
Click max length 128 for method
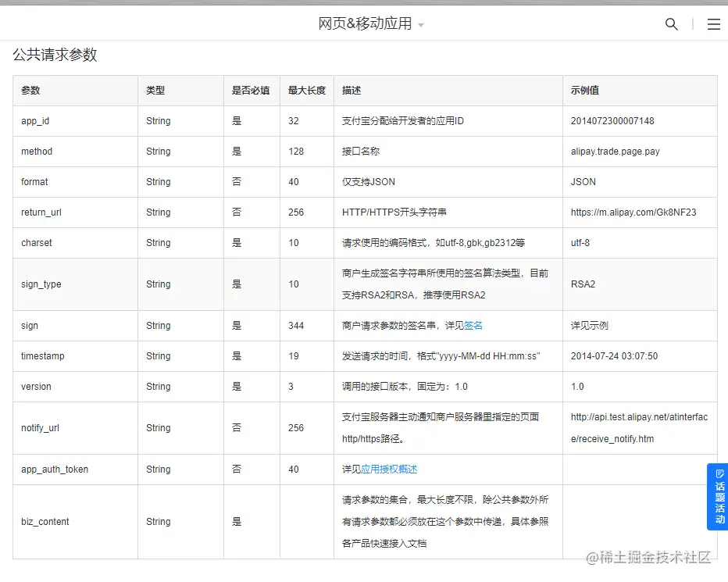click(x=296, y=152)
